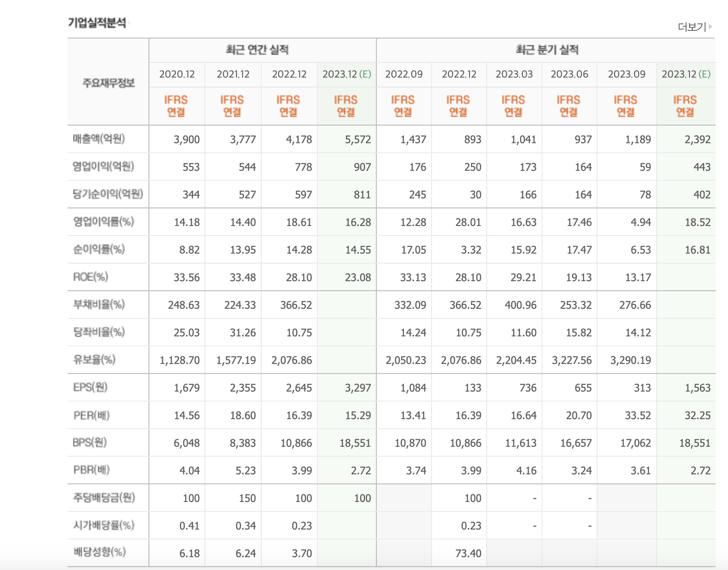Click the 248.63 debt ratio value

[x=184, y=305]
